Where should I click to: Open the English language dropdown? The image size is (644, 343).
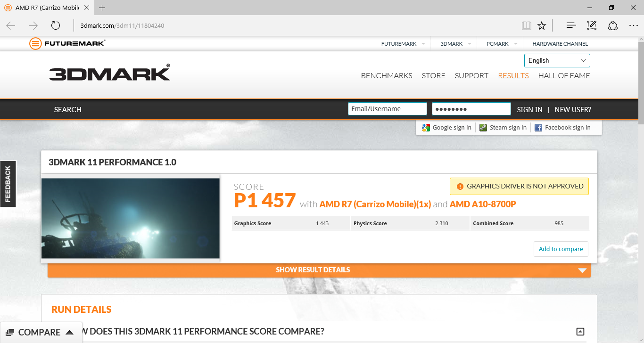pos(557,60)
